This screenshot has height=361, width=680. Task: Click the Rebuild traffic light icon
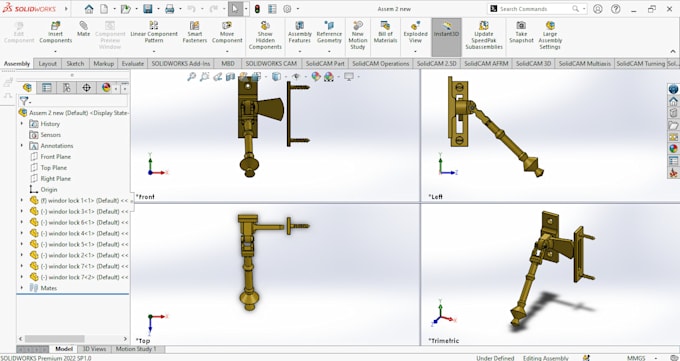click(257, 9)
